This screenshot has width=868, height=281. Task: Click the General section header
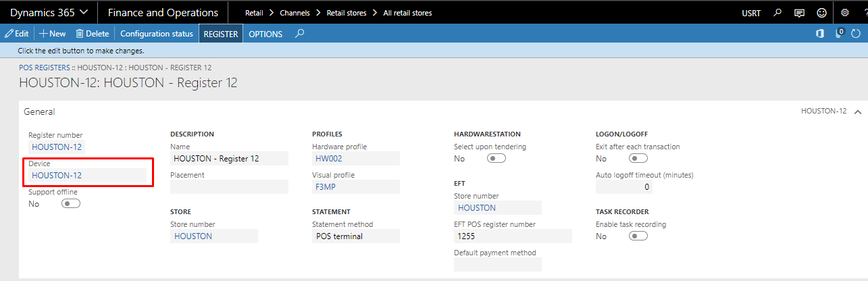tap(39, 111)
